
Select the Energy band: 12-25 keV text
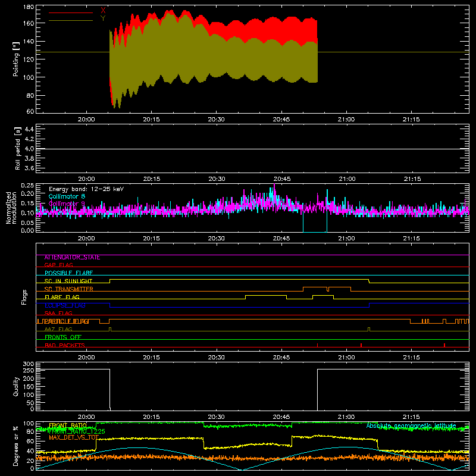tap(86, 189)
